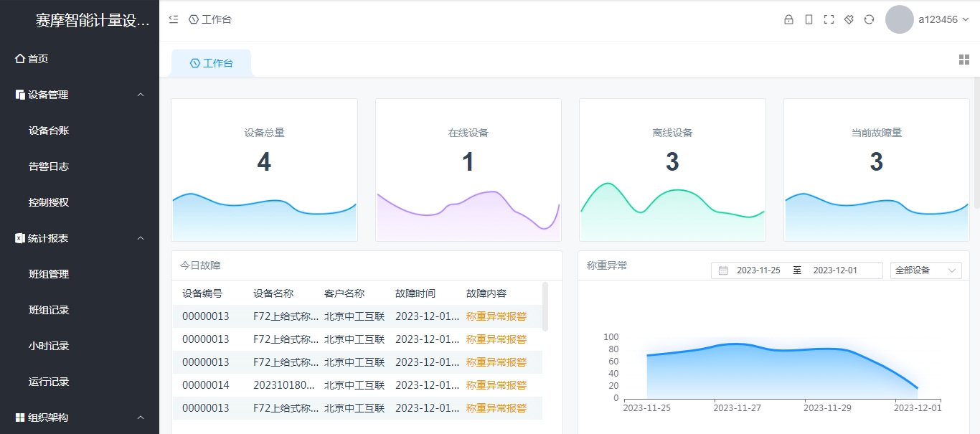Click the mobile device view icon
This screenshot has width=980, height=434.
click(x=809, y=19)
